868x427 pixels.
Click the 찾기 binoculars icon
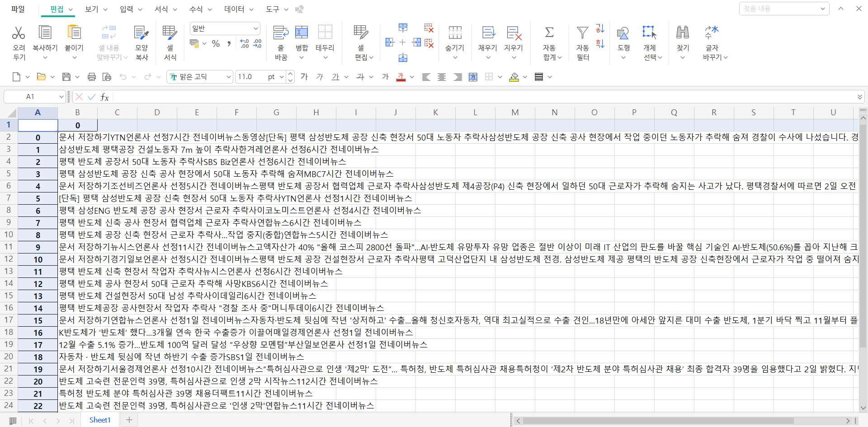(x=683, y=33)
